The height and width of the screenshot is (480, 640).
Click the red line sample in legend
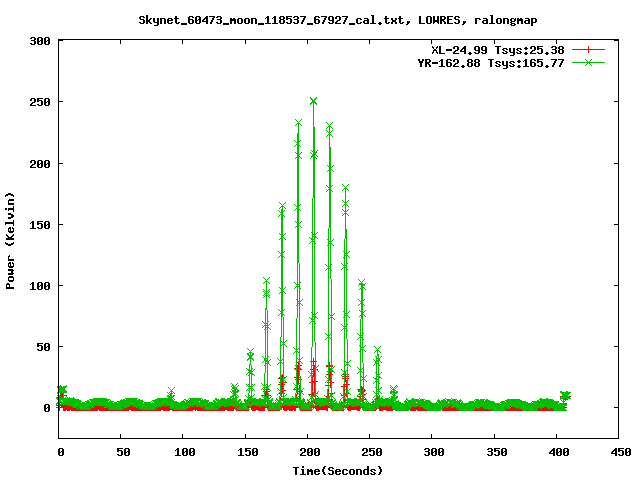[588, 50]
